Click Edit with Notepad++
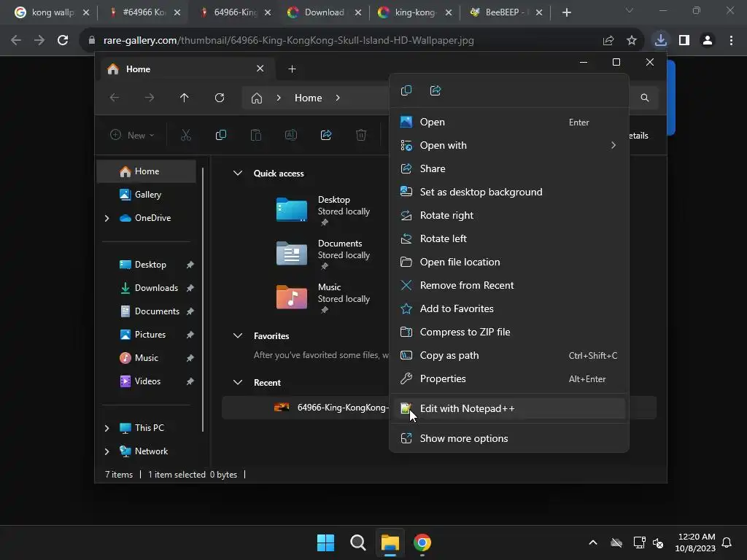This screenshot has height=560, width=747. 508,408
